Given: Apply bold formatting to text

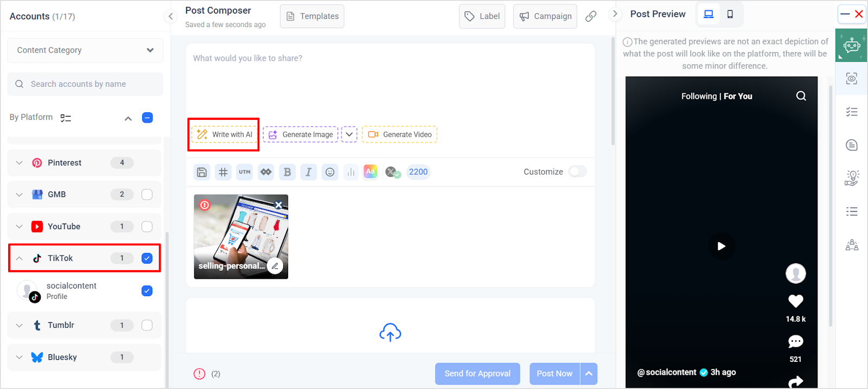Looking at the screenshot, I should 287,172.
